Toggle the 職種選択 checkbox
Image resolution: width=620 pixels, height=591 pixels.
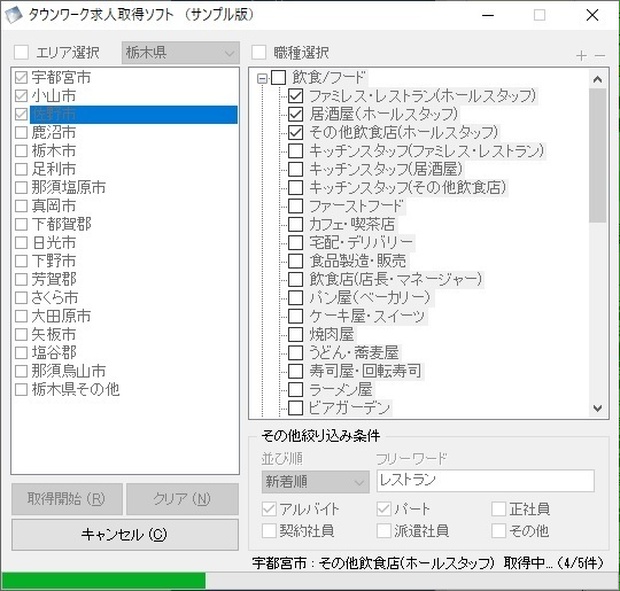point(259,52)
